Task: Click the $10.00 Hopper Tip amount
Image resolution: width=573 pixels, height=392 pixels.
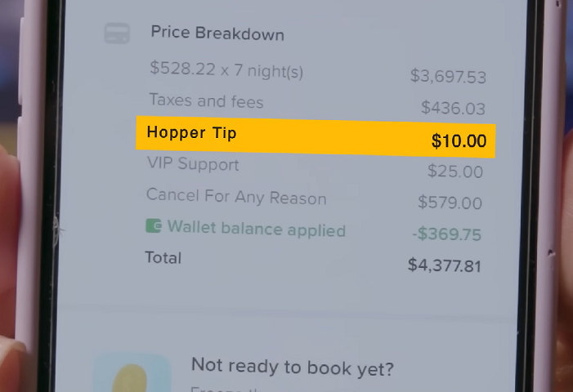Action: tap(459, 141)
